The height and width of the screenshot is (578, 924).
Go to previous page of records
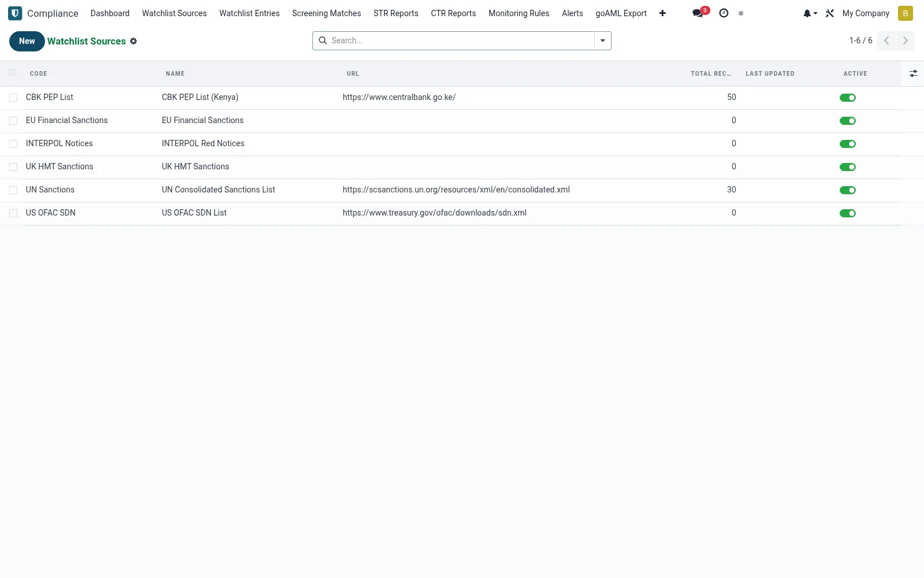pos(886,40)
